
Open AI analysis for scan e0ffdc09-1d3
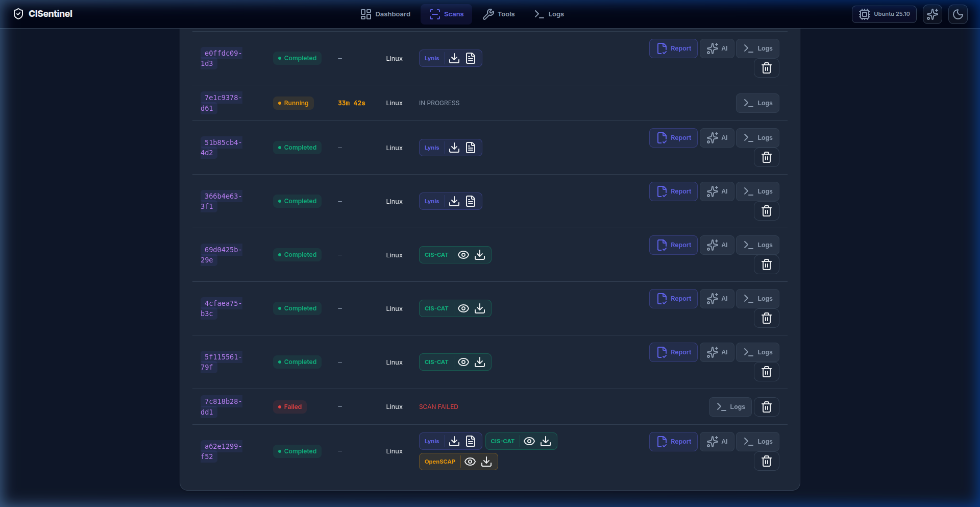coord(717,49)
